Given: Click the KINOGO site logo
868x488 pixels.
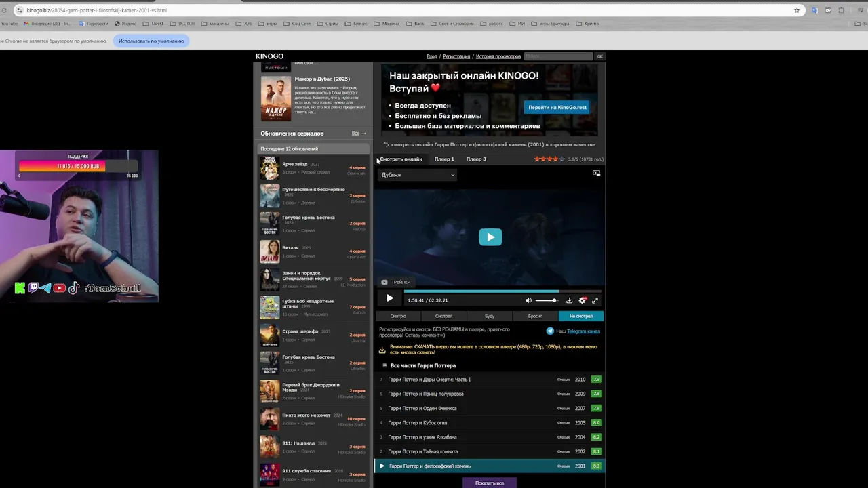Looking at the screenshot, I should 269,56.
